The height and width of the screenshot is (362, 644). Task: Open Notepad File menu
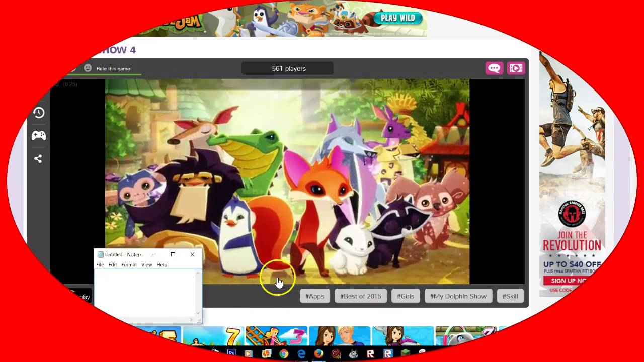coord(100,265)
